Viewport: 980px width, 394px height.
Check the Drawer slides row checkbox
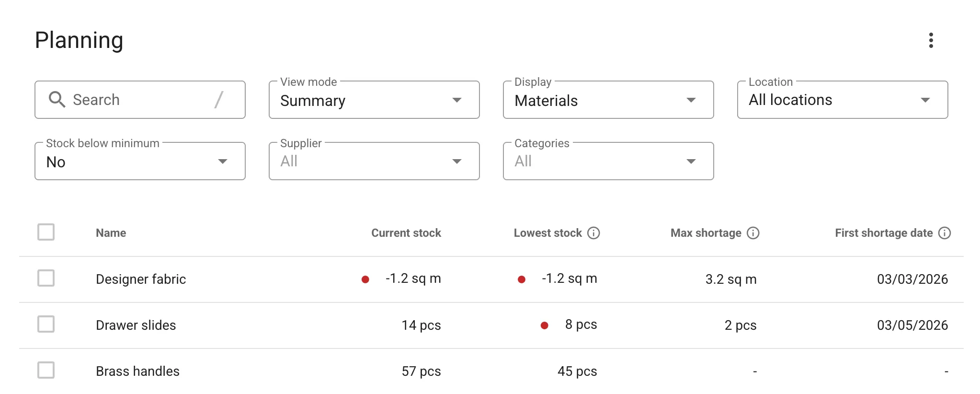coord(46,324)
